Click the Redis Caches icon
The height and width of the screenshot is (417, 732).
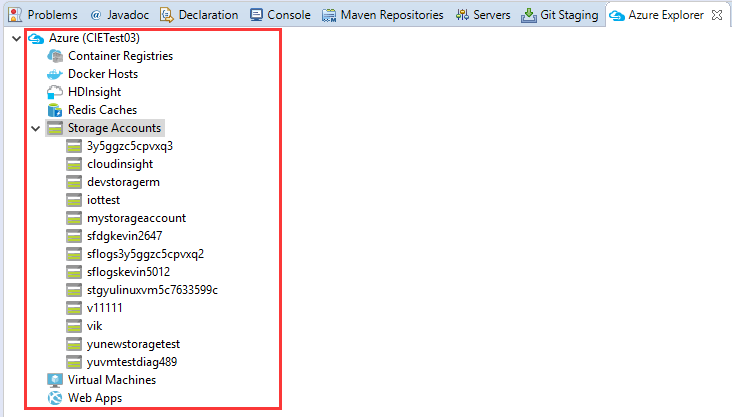tap(55, 110)
